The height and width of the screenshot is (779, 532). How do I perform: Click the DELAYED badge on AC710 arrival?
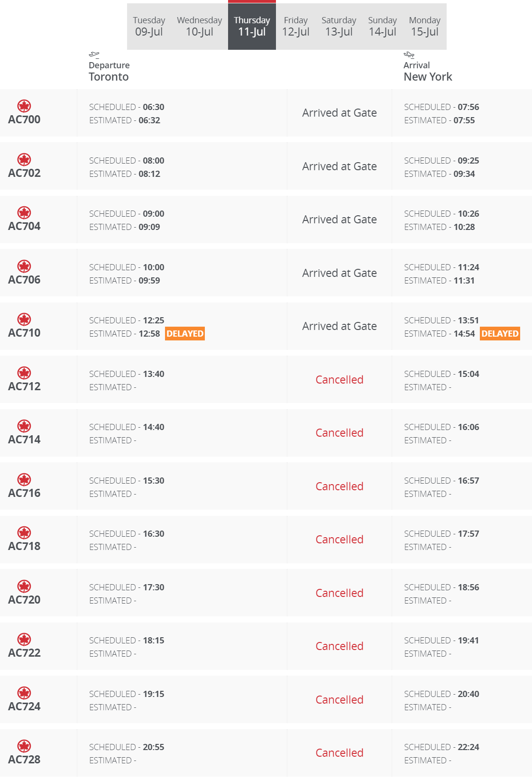click(x=500, y=334)
